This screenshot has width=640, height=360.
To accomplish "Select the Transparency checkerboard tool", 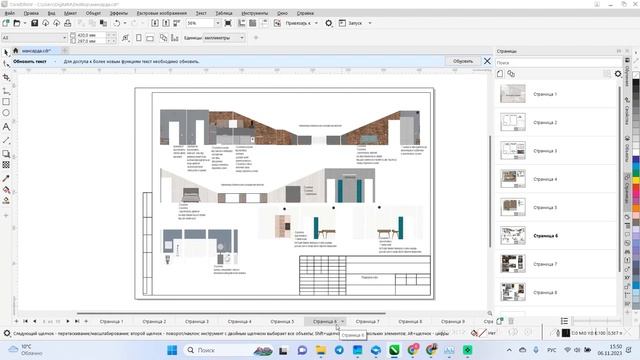I will [6, 165].
